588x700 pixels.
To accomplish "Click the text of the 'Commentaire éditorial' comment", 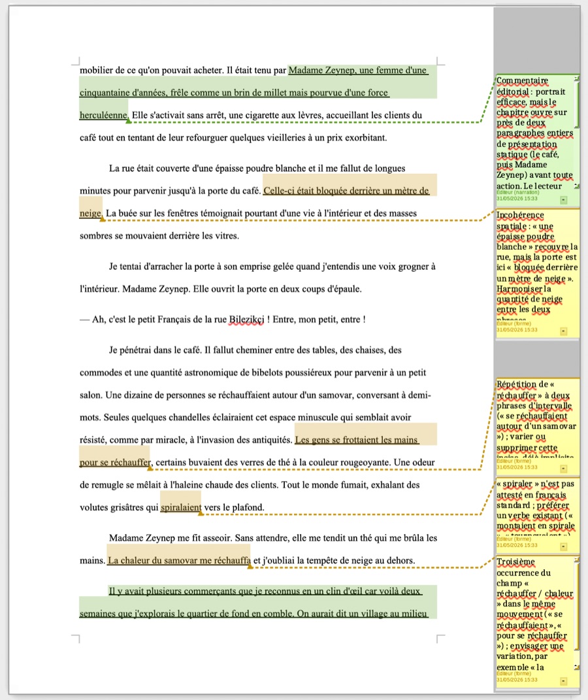I will (534, 133).
